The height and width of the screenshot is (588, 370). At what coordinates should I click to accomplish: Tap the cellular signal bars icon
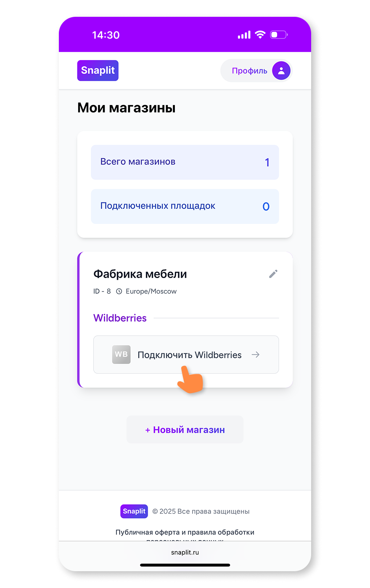[x=244, y=35]
